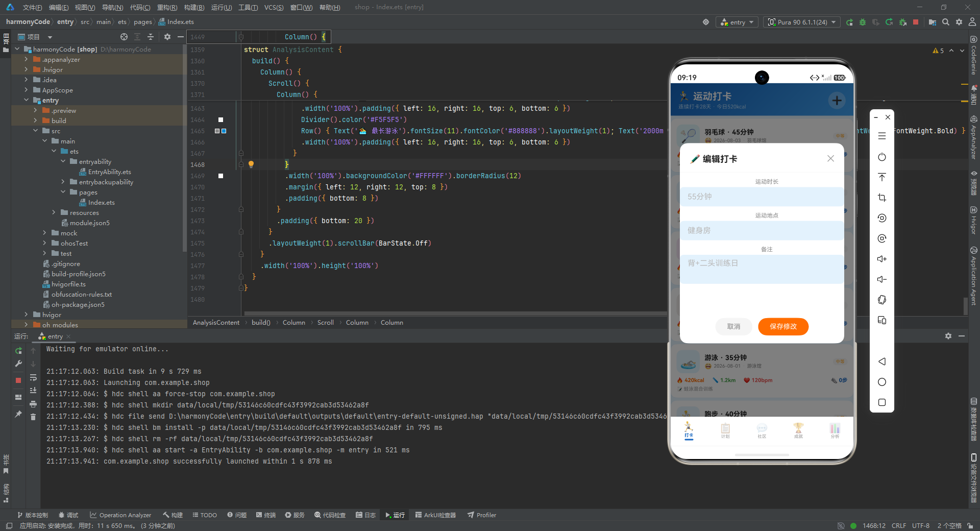Open the 运行(U) menu
This screenshot has width=980, height=531.
click(x=222, y=7)
